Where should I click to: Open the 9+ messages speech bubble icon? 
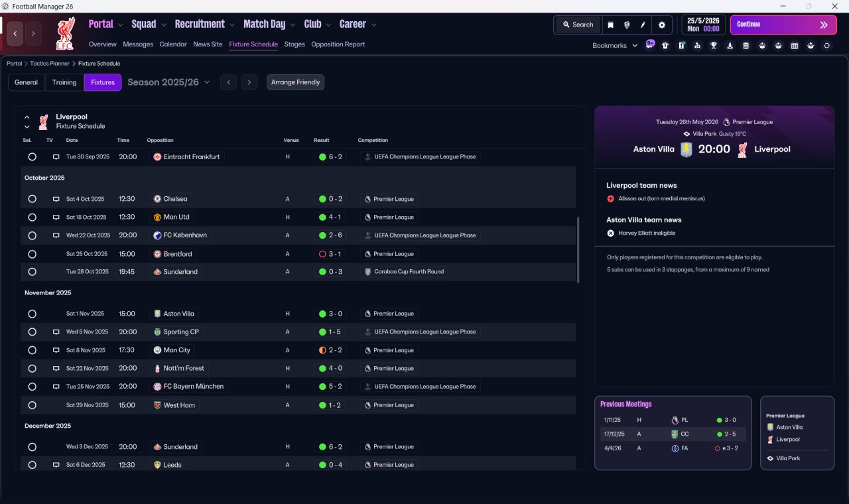[x=650, y=44]
